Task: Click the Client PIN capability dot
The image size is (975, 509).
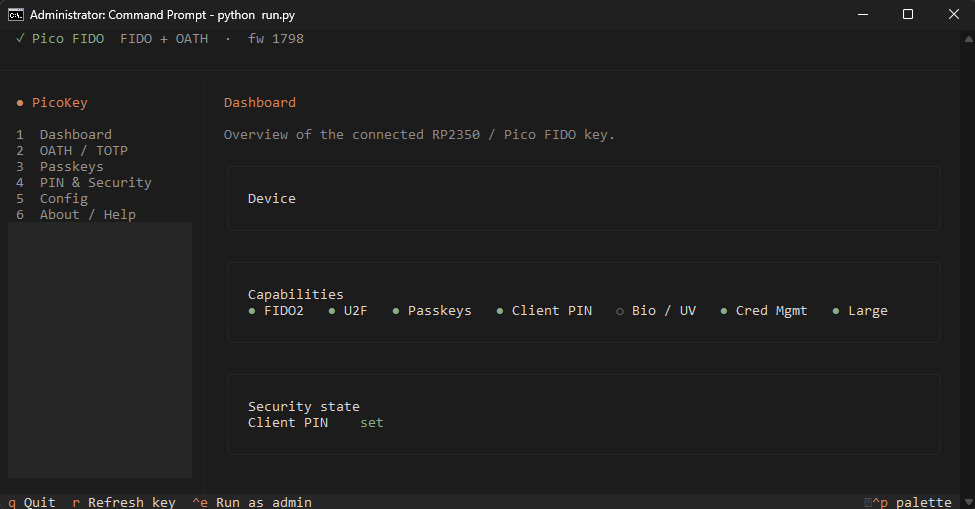Action: pos(500,311)
